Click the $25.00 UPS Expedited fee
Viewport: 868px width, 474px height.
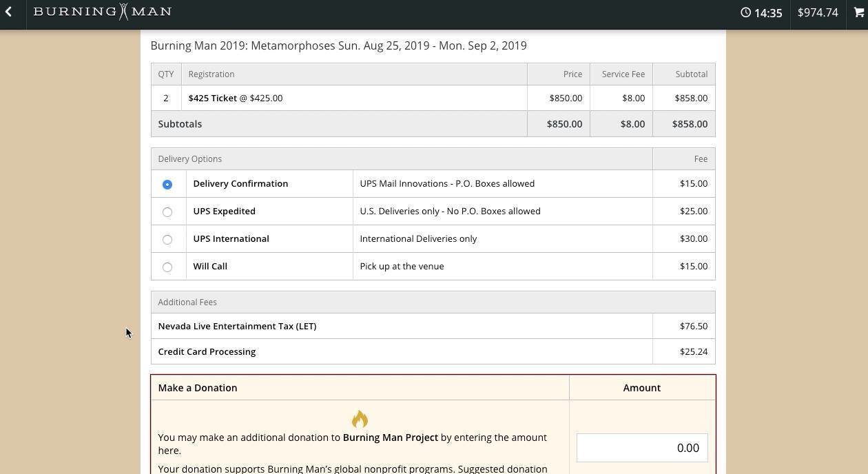[x=694, y=211]
